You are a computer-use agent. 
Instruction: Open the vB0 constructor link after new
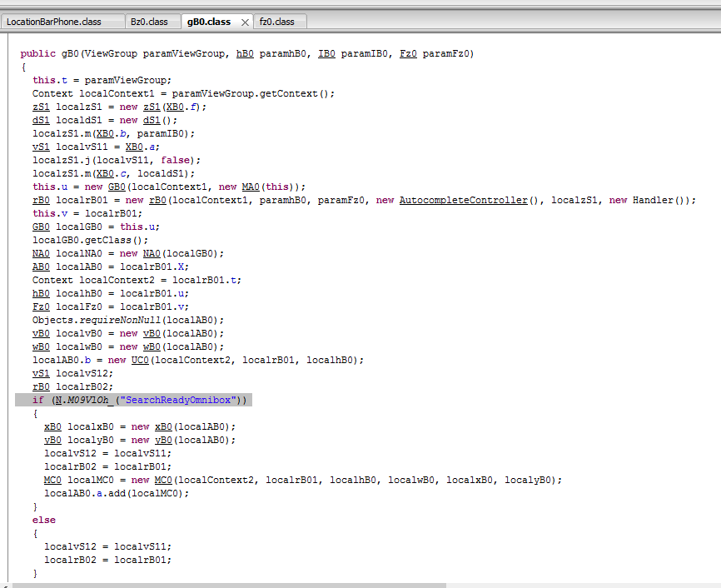click(152, 334)
